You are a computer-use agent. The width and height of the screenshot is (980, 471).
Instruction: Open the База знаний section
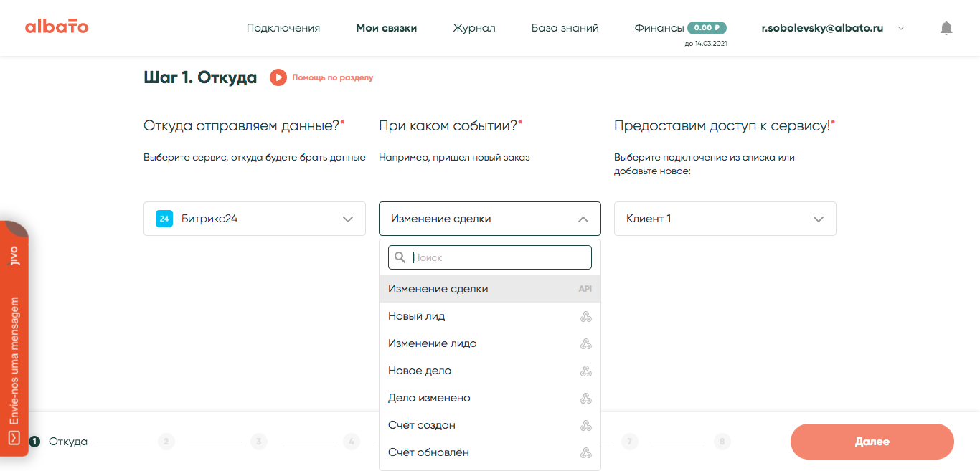pos(565,28)
